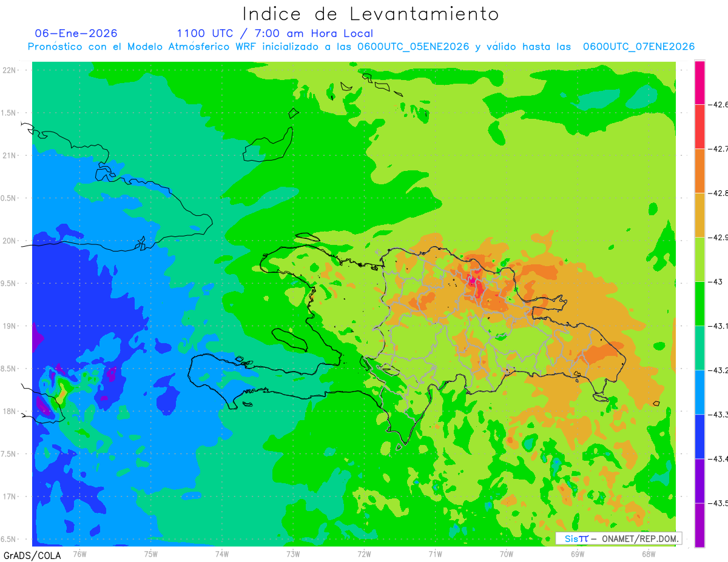The height and width of the screenshot is (562, 728).
Task: Click the '69W' longitude label
Action: pos(577,553)
